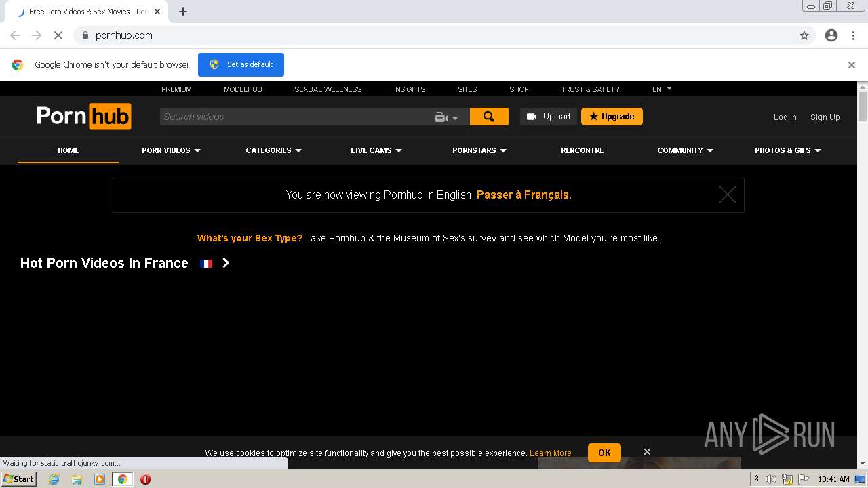This screenshot has width=868, height=488.
Task: Open the PREMIUM top link
Action: pyautogui.click(x=176, y=89)
